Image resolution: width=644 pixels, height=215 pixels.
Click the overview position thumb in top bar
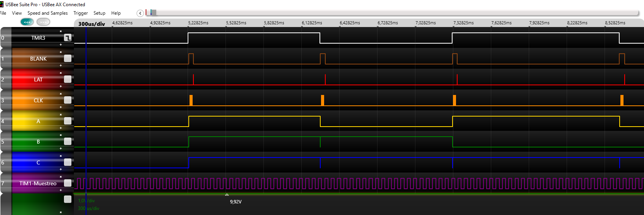click(x=153, y=12)
